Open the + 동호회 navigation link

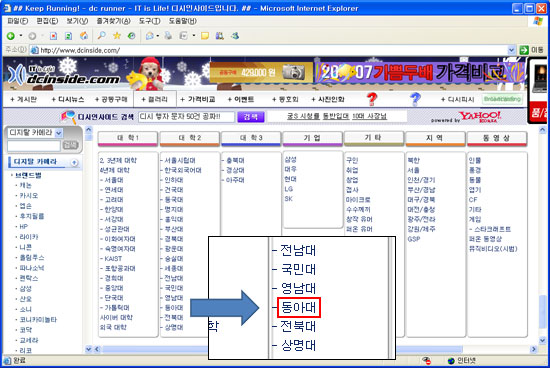285,100
